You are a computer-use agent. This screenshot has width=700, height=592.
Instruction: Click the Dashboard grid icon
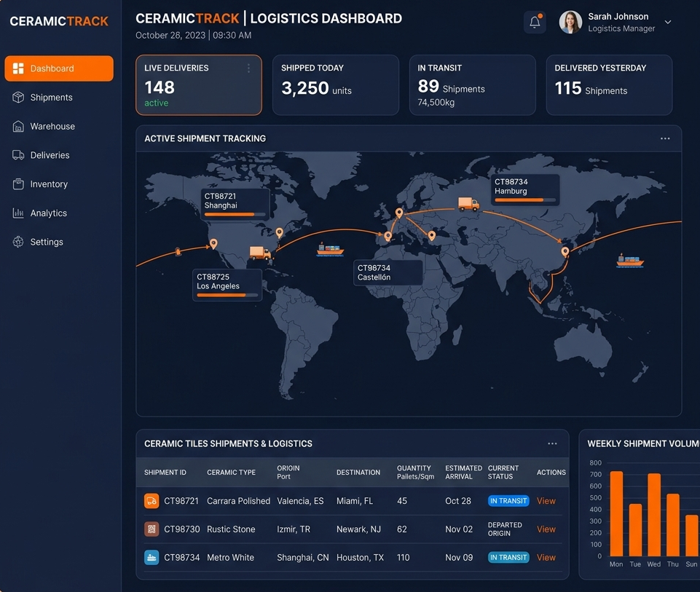(x=18, y=68)
